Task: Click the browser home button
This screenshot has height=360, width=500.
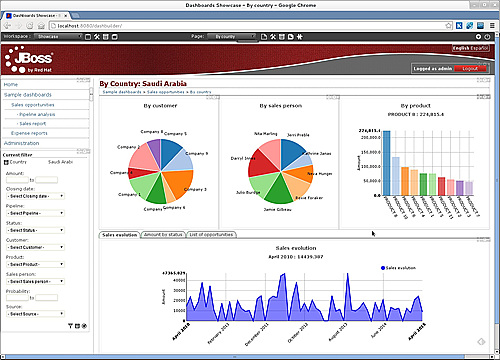Action: tap(41, 26)
